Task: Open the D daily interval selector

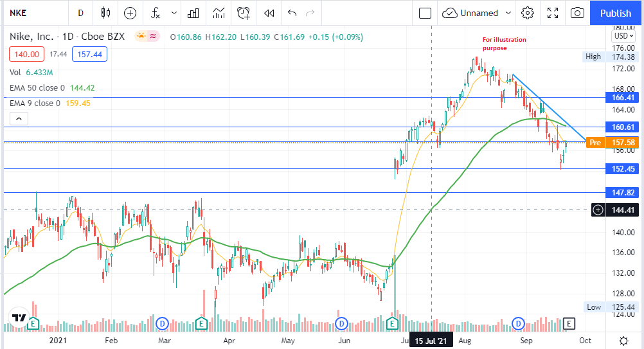Action: coord(80,13)
